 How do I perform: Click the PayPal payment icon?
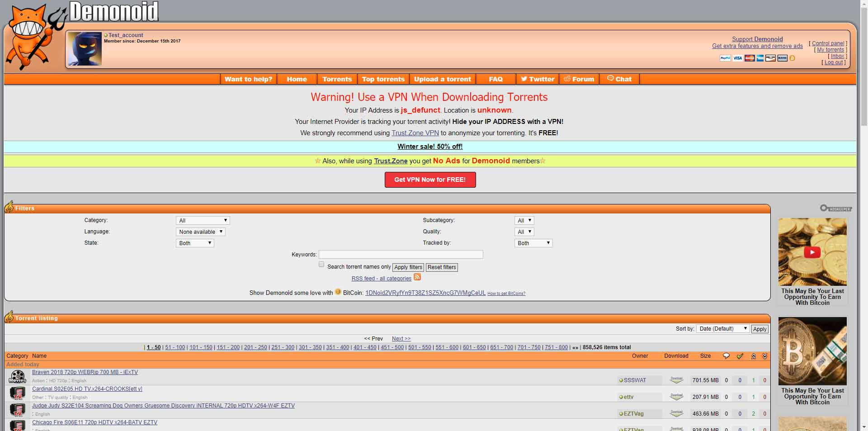pos(725,58)
